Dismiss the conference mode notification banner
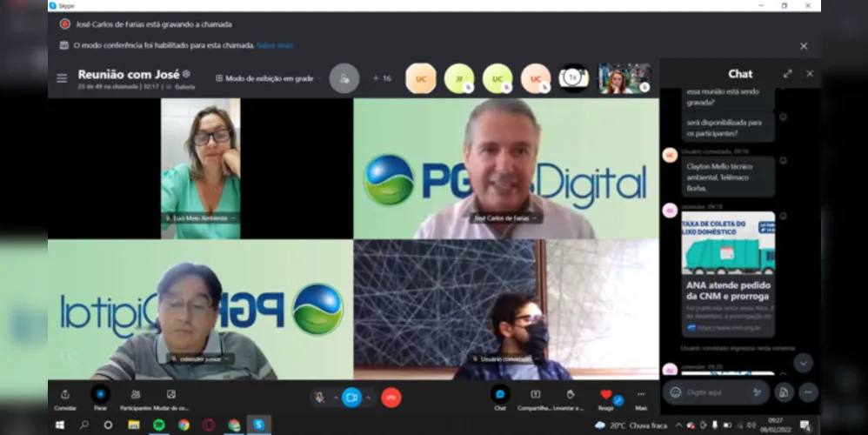 (x=804, y=46)
